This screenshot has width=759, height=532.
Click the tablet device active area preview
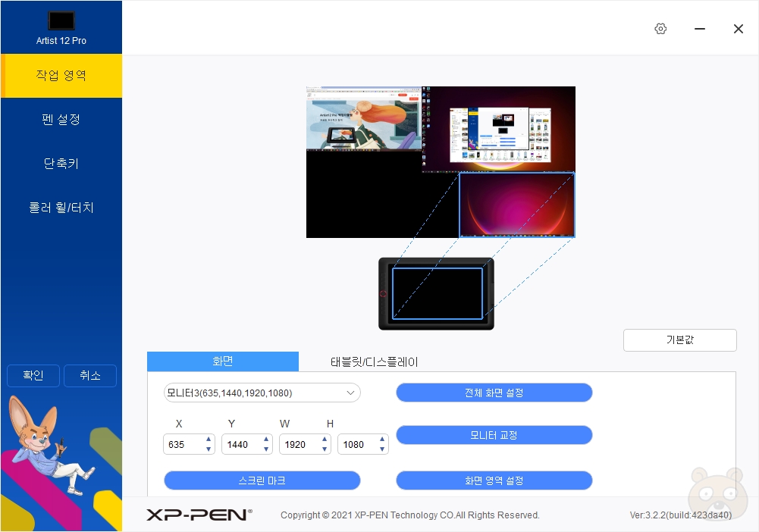[x=438, y=293]
